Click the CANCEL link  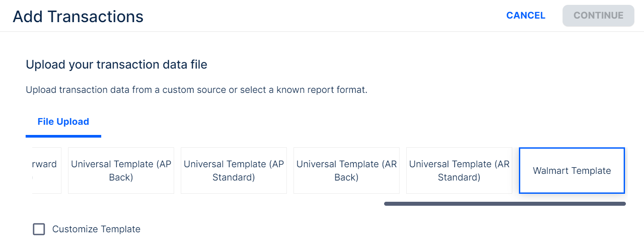(526, 15)
